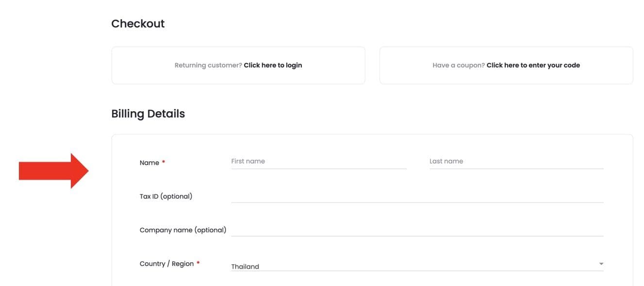
Task: Click the Checkout page heading
Action: (138, 24)
